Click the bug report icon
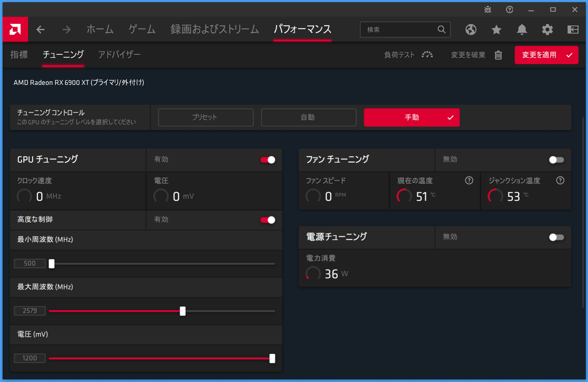The width and height of the screenshot is (588, 382). click(x=488, y=9)
